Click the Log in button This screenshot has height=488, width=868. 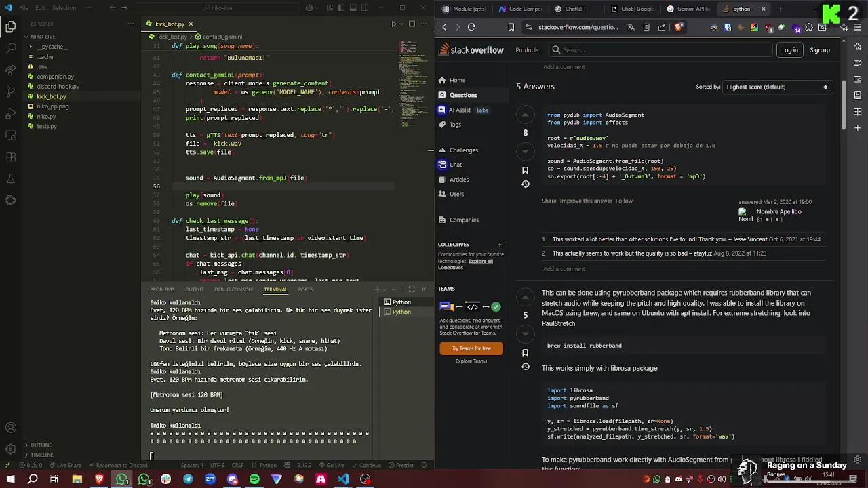790,49
